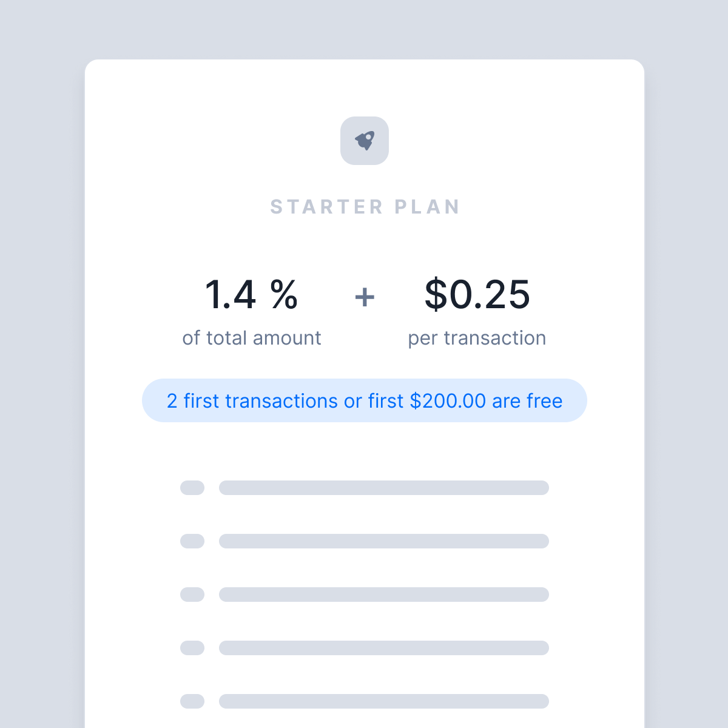Click the third feature bullet placeholder
The width and height of the screenshot is (728, 728).
(192, 595)
